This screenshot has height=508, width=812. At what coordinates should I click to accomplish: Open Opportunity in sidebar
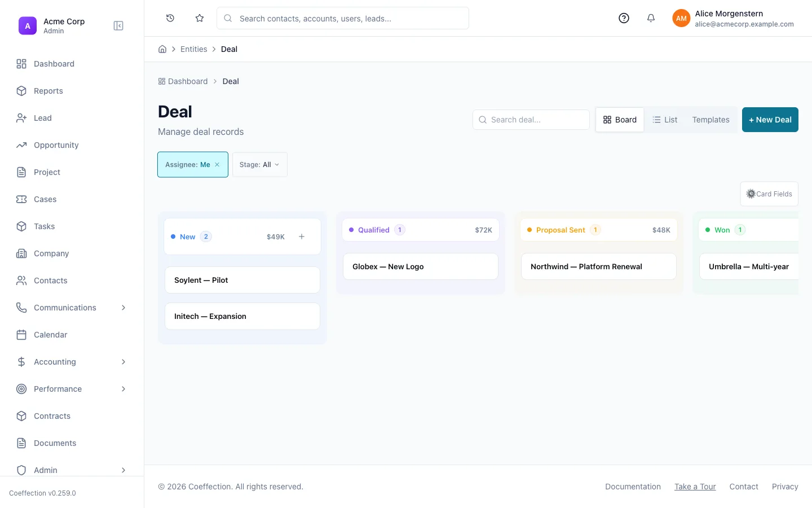pos(72,145)
